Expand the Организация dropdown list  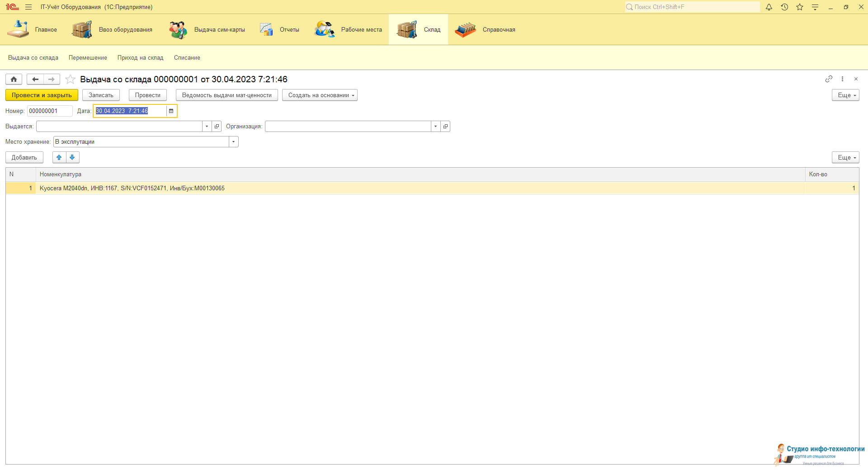436,127
